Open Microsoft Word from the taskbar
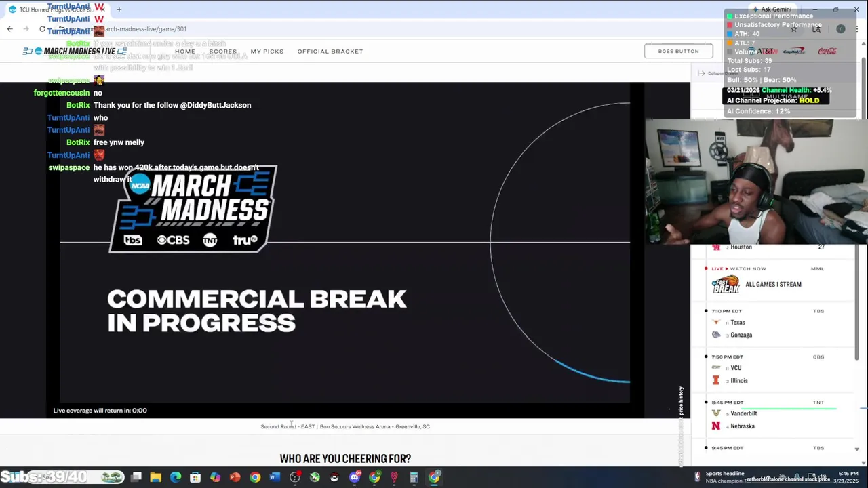 [x=275, y=477]
